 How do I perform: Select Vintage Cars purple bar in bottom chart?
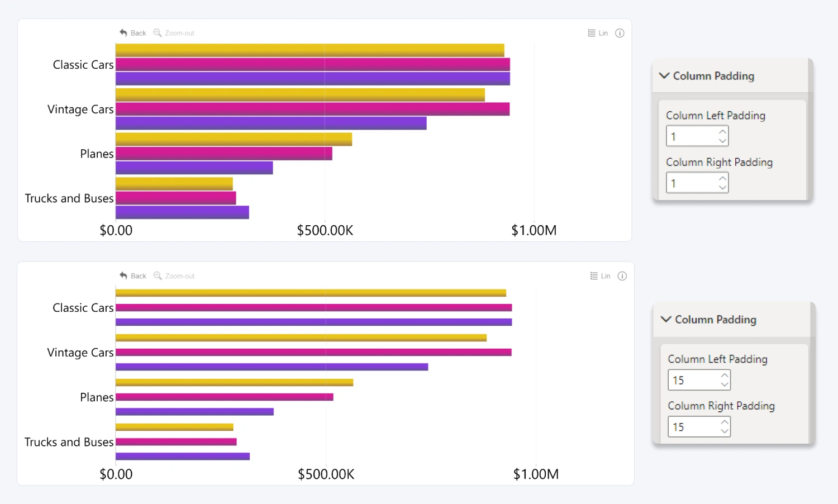point(272,367)
